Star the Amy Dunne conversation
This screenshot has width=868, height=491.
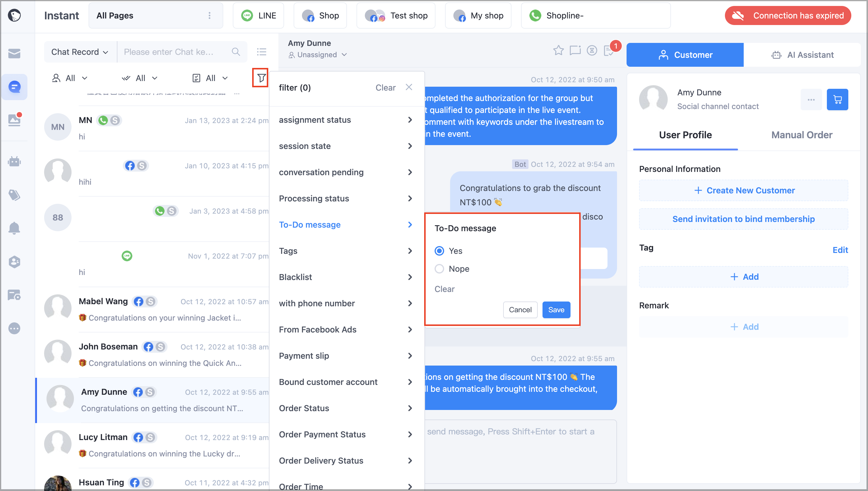[558, 50]
